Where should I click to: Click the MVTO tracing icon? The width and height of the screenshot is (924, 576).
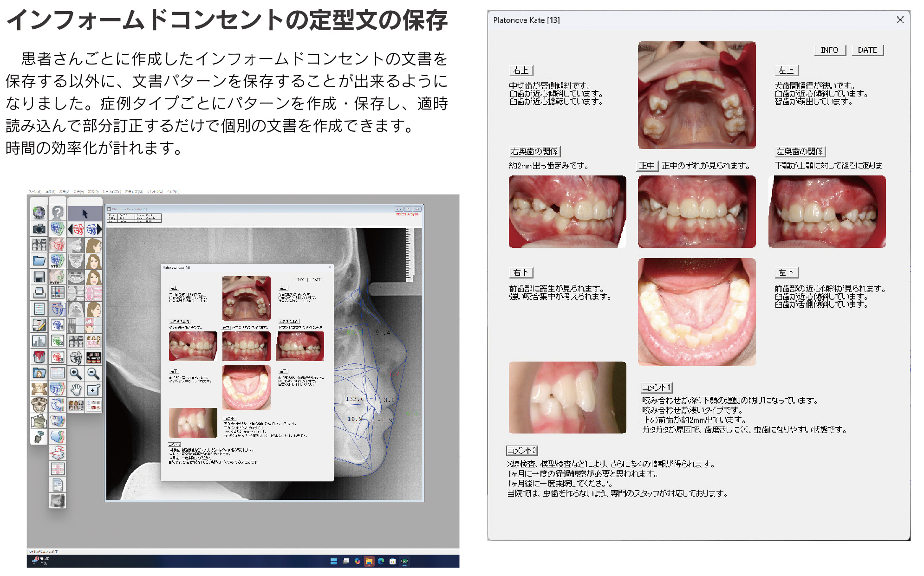point(58,277)
